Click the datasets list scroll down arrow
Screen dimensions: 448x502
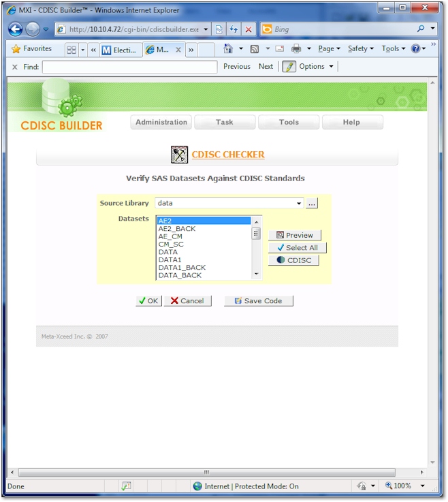[256, 274]
